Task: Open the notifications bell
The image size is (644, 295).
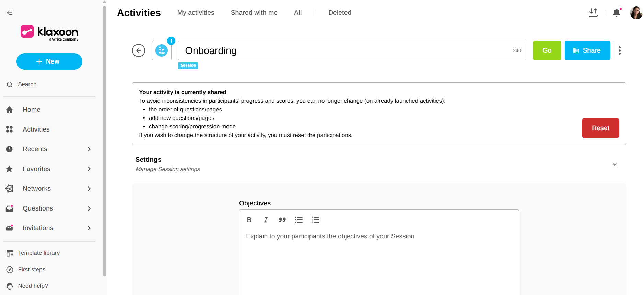Action: 616,13
